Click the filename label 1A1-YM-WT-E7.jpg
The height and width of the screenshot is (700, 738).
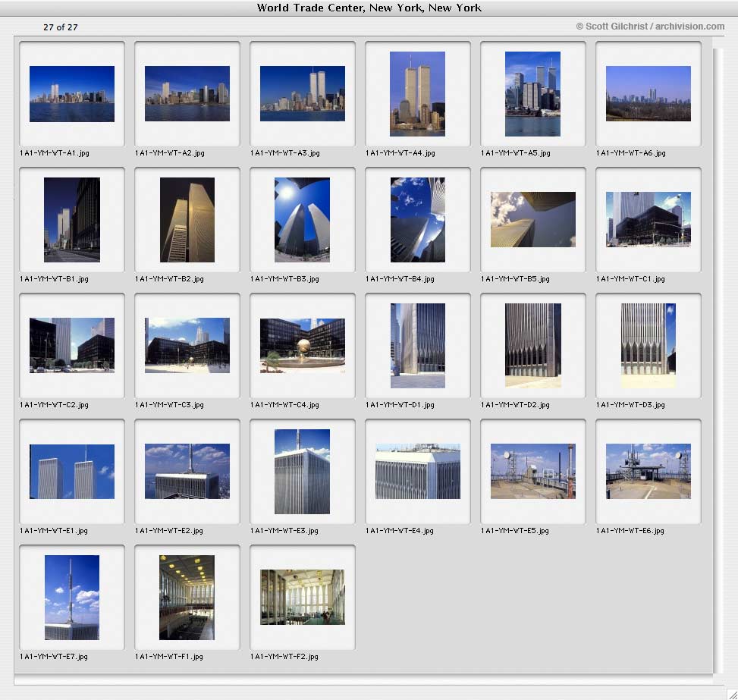54,656
